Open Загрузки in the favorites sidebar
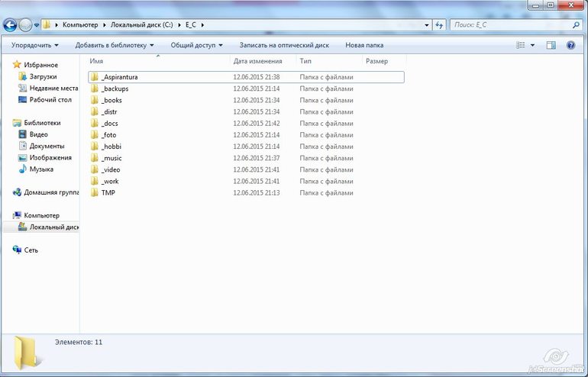Screen dimensions: 588x377 (x=44, y=76)
